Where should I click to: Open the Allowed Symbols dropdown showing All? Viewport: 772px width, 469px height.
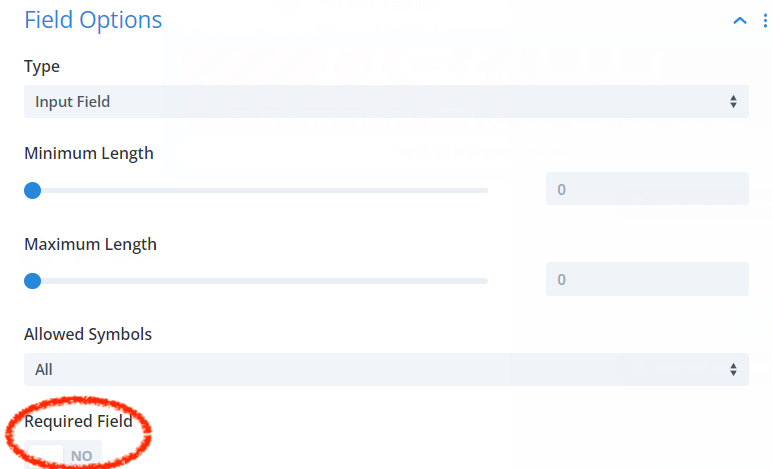[386, 369]
